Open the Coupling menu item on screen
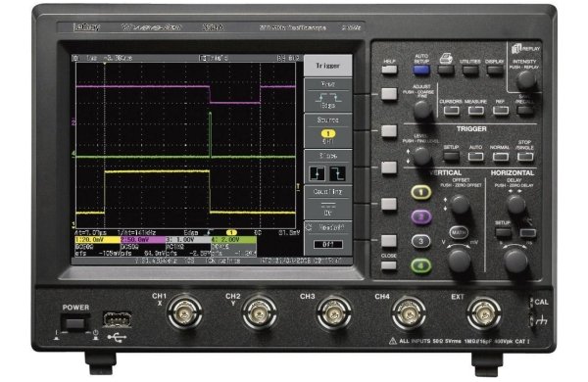The image size is (588, 382). 328,203
